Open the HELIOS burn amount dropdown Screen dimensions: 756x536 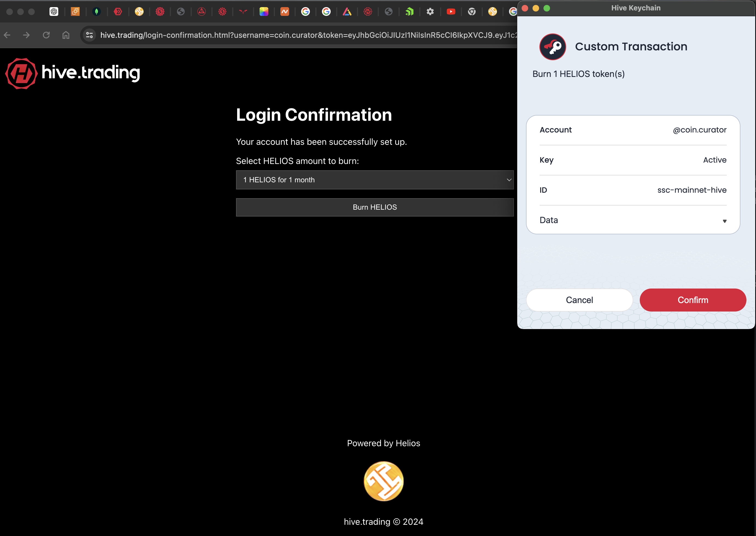tap(374, 180)
